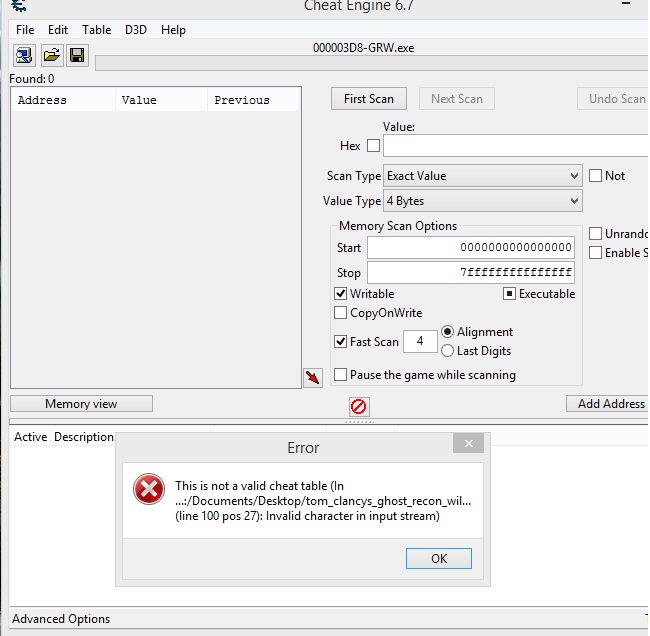Select the Last Digits radio button
Viewport: 650px width, 636px height.
447,351
